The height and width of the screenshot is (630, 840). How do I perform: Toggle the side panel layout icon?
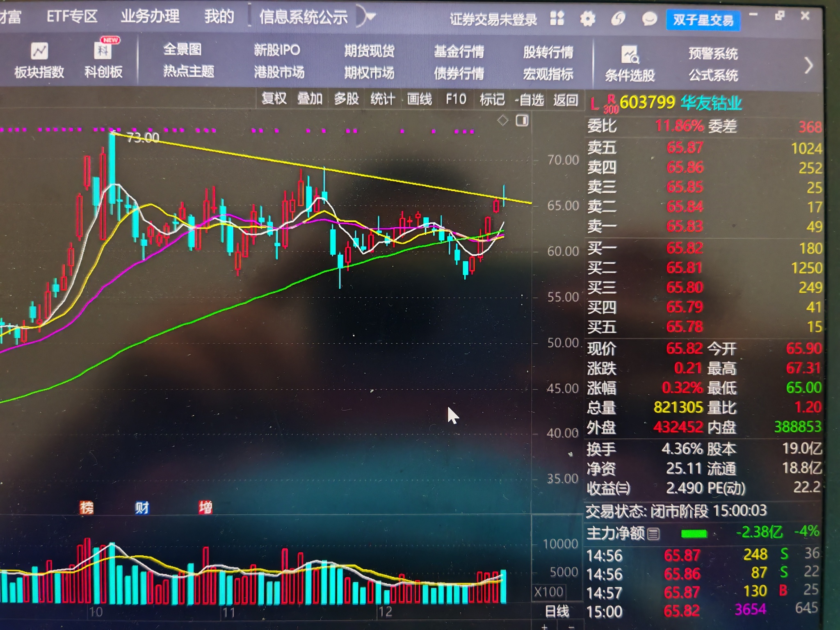coord(522,121)
